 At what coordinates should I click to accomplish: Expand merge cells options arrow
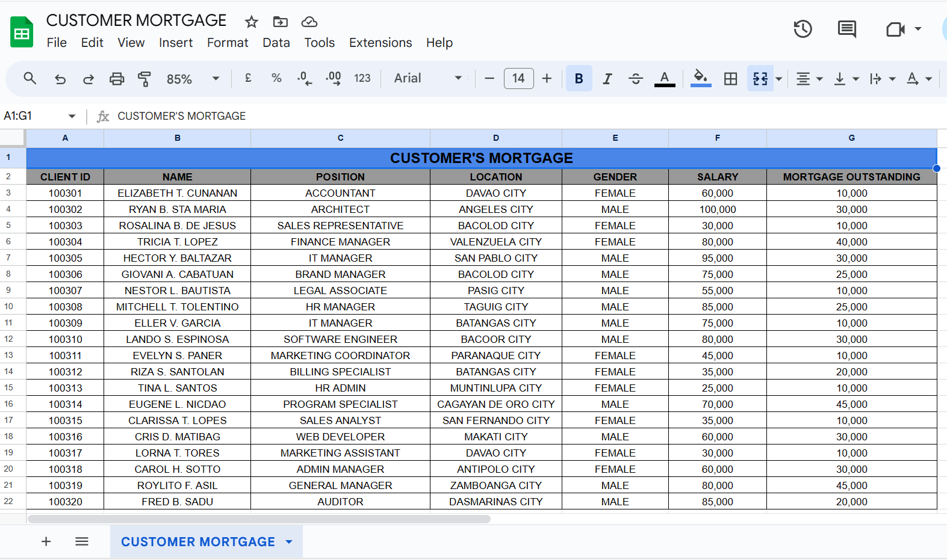coord(779,79)
